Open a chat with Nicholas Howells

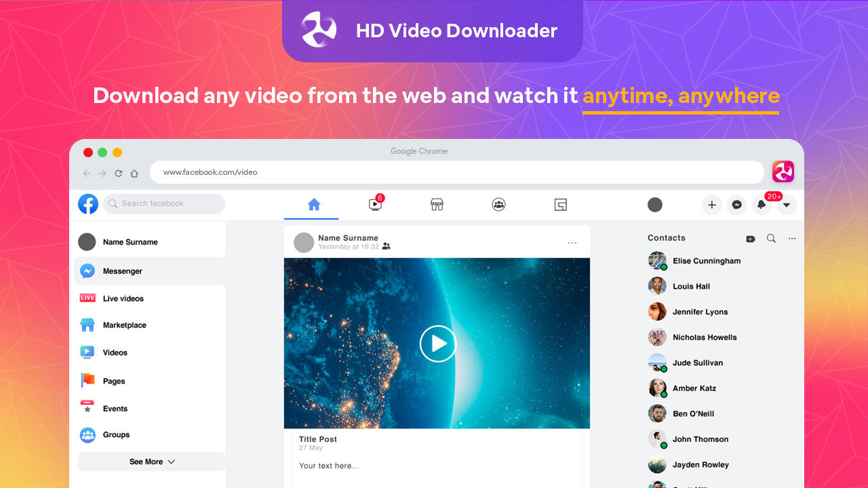692,337
